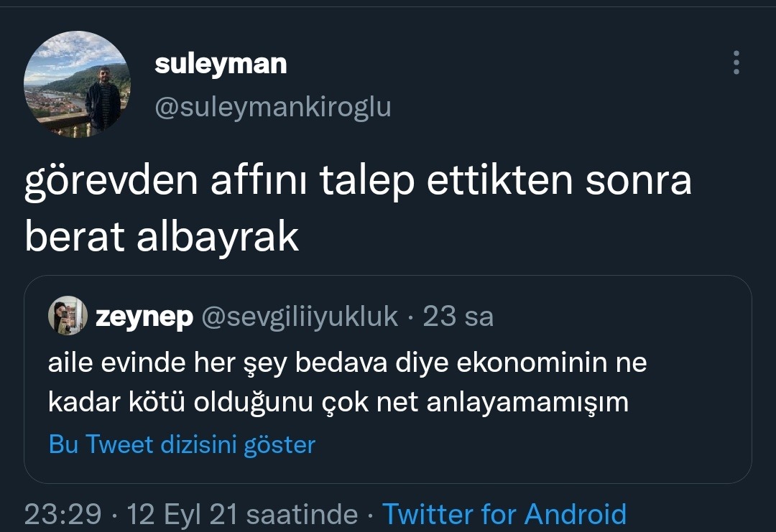The image size is (776, 532).
Task: Open the @sevgiliiyukluk handle
Action: pos(300,317)
